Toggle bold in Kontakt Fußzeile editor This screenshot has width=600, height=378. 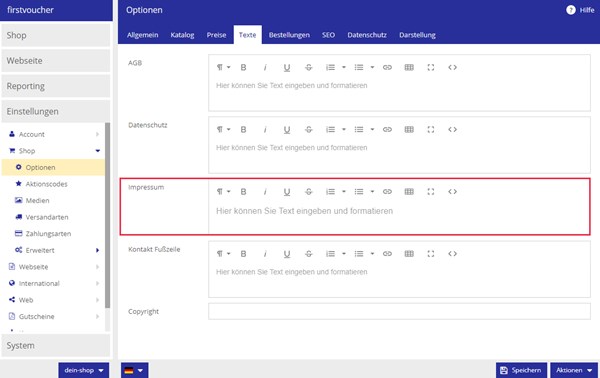(243, 254)
